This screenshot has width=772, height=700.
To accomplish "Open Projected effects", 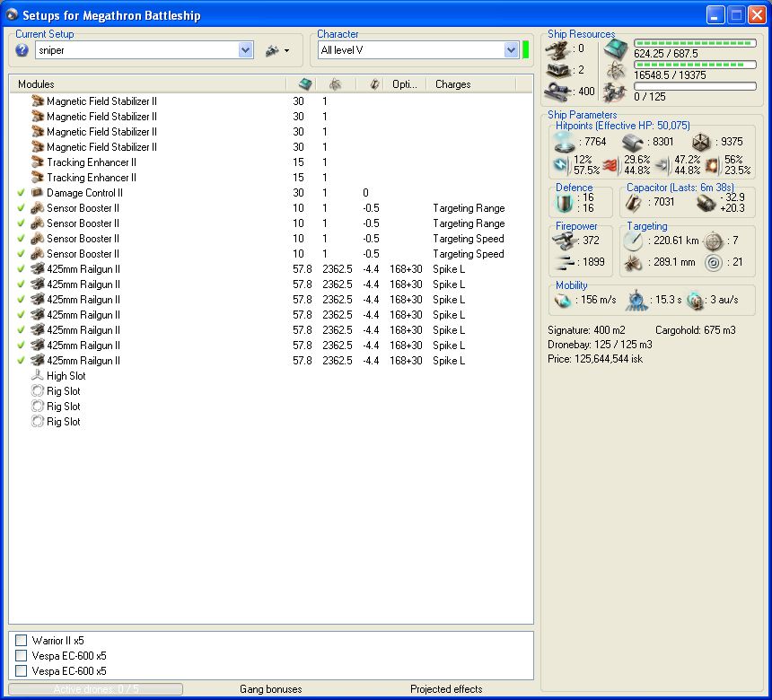I will coord(446,689).
